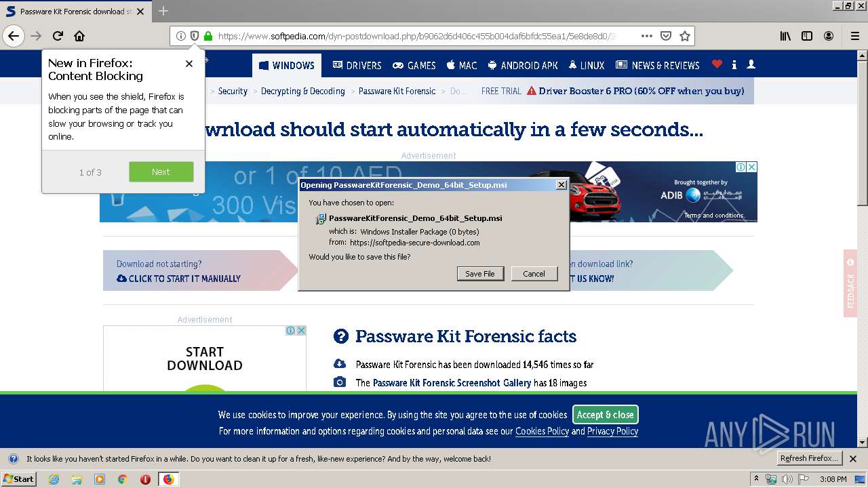Open a new tab with plus icon
Screen dimensions: 868x488
pyautogui.click(x=163, y=11)
